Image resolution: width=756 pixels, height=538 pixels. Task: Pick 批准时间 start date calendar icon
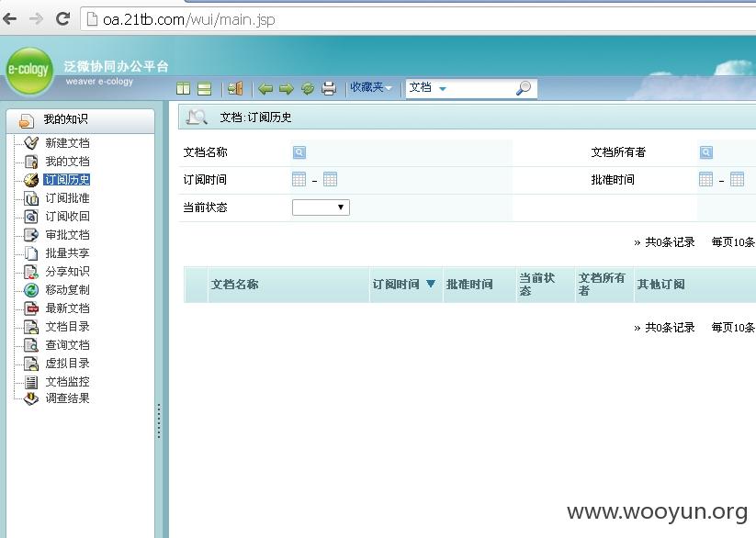tap(705, 179)
